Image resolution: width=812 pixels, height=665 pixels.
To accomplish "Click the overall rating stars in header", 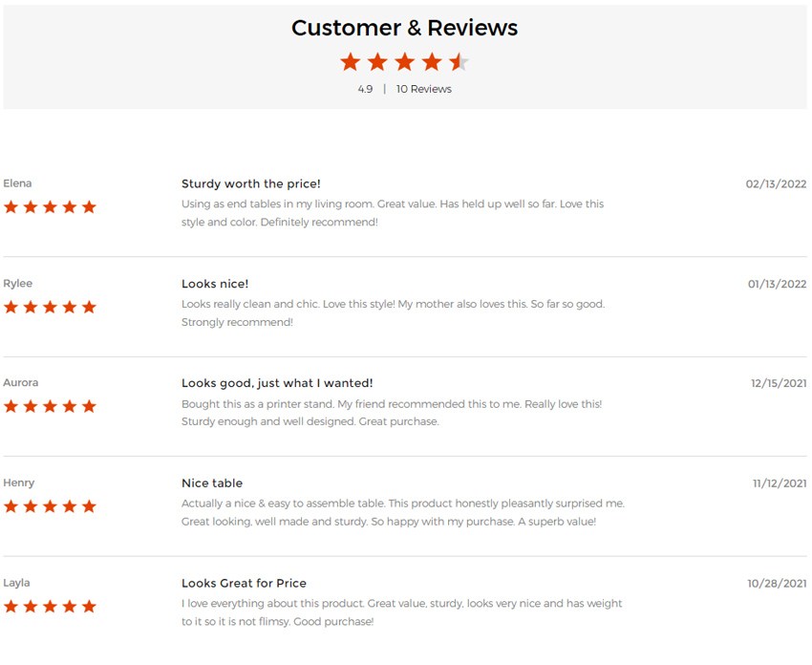I will point(404,62).
